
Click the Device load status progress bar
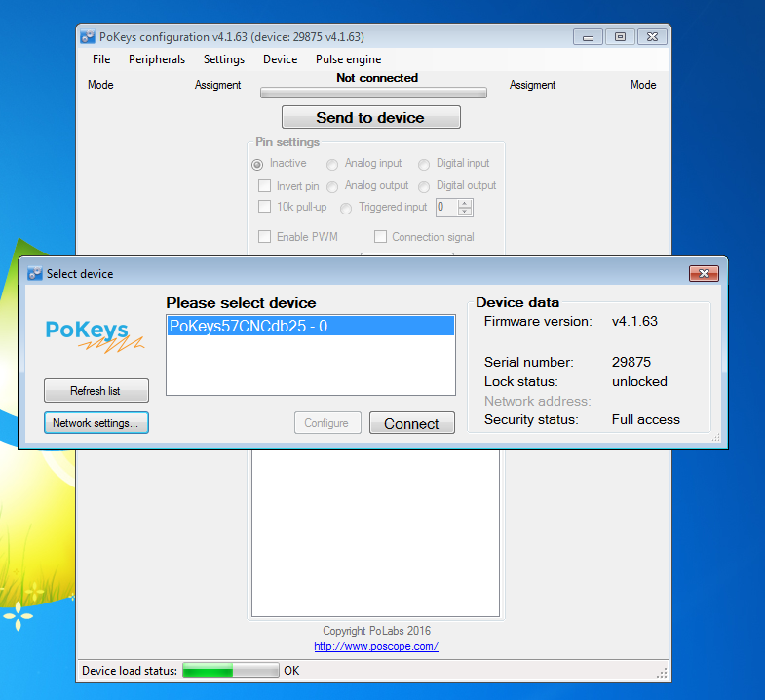(231, 670)
